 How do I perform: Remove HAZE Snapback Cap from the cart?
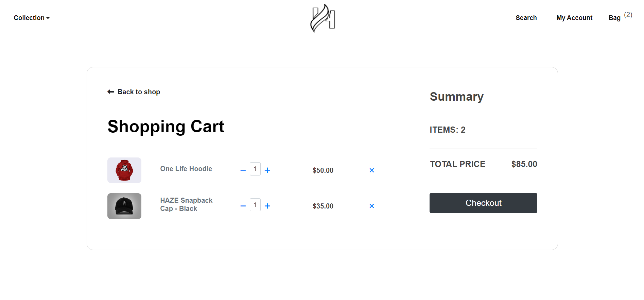371,206
